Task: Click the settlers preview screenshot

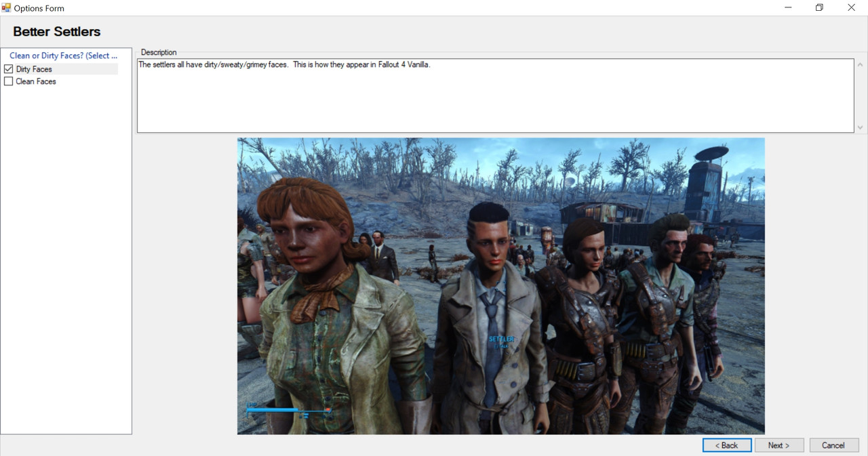Action: [x=501, y=286]
